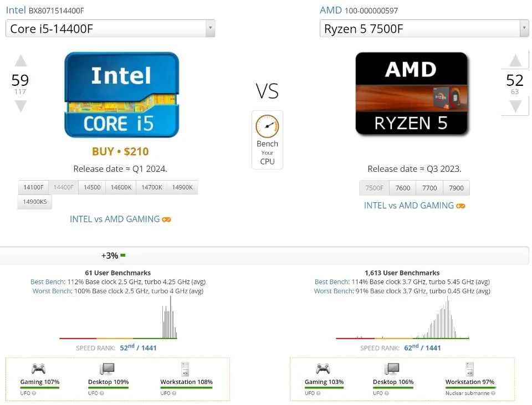The image size is (532, 405).
Task: Select the 14600K comparison button
Action: click(121, 187)
